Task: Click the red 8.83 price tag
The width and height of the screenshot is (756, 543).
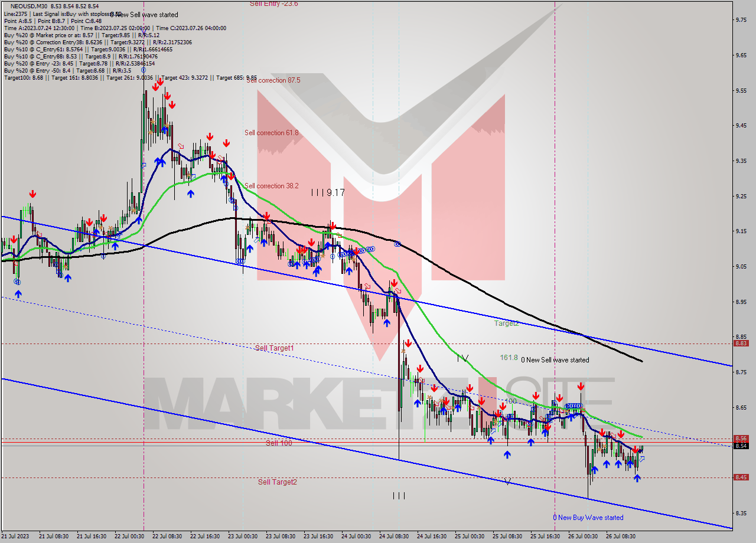Action: coord(741,343)
